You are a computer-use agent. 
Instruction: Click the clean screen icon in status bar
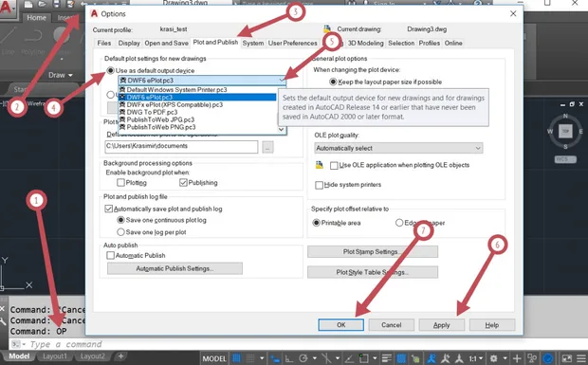point(566,358)
